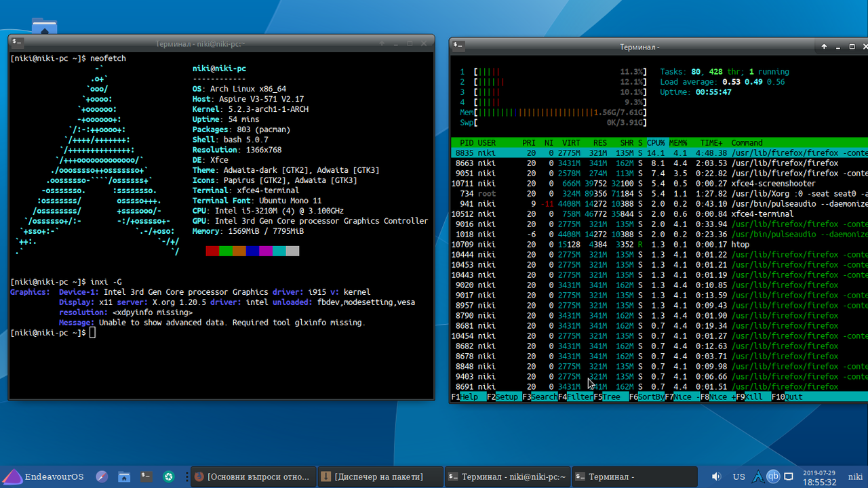Open window menu icon of the htop terminal
Viewport: 868px width, 488px height.
458,46
